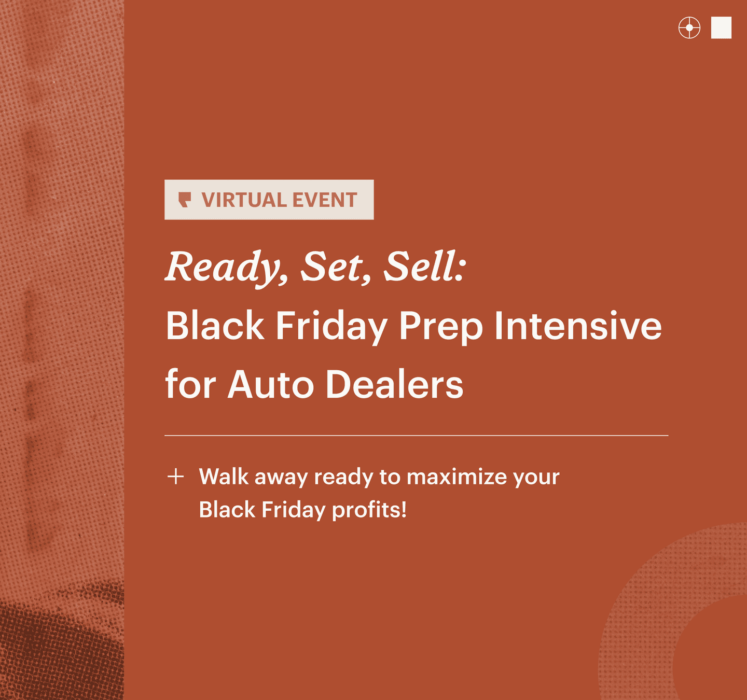Click the thin horizontal divider line

click(x=416, y=436)
